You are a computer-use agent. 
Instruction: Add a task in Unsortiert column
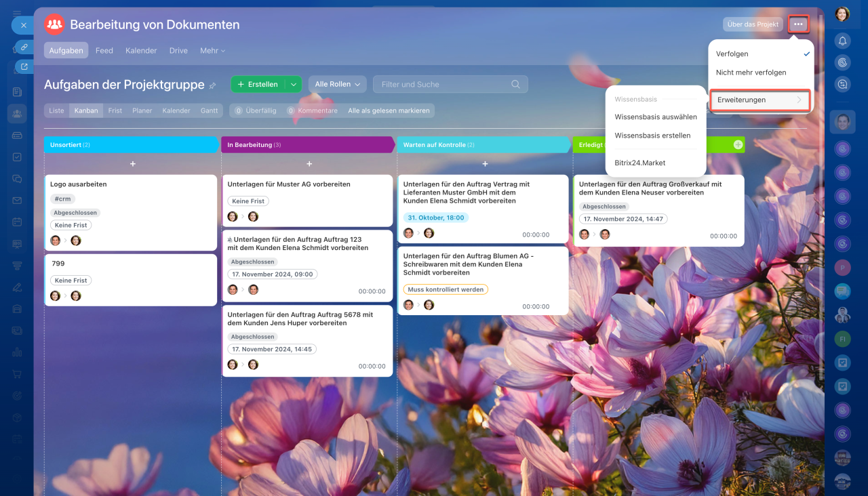[133, 164]
